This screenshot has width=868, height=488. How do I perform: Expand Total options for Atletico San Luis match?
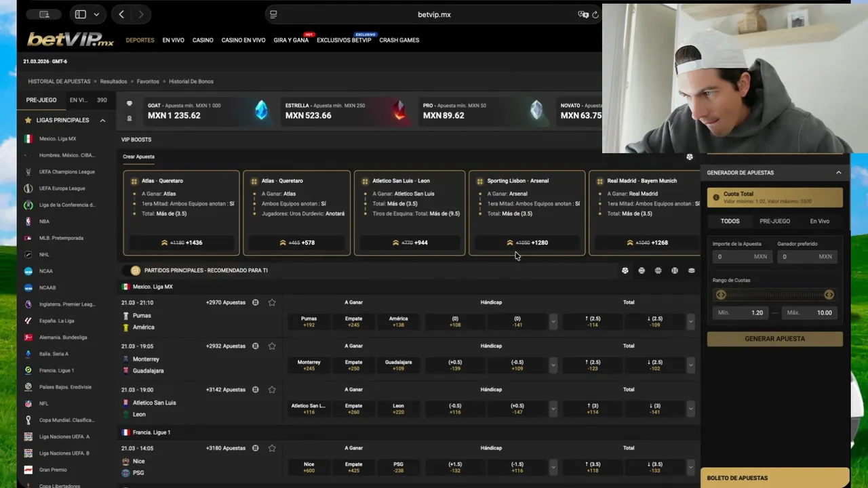point(690,409)
